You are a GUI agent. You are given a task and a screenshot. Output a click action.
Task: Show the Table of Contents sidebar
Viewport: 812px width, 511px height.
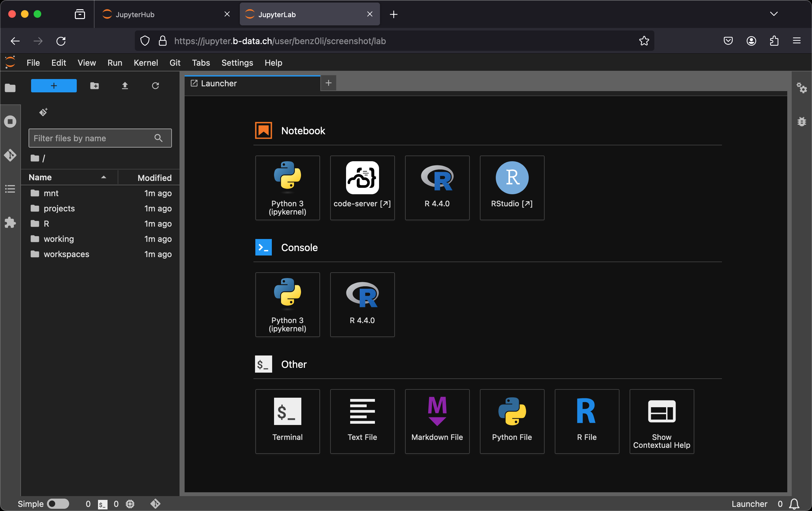coord(10,189)
